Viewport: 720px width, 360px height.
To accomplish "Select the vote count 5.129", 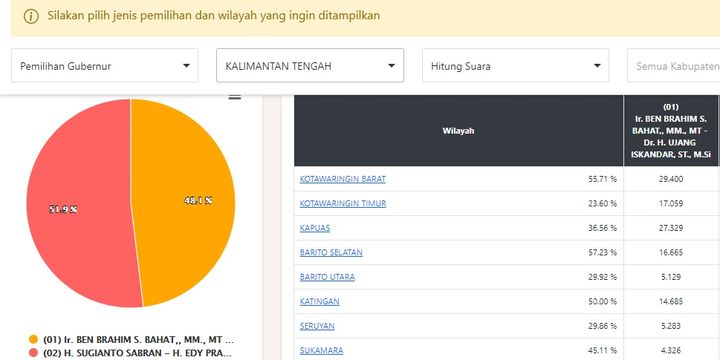I will pos(671,277).
